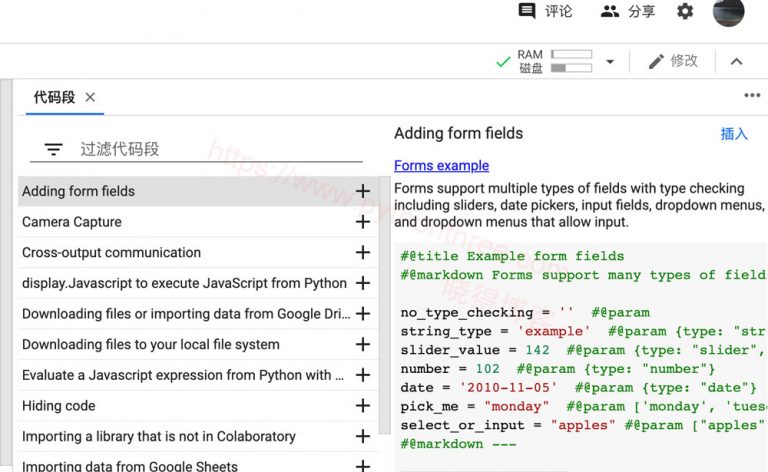This screenshot has height=472, width=768.
Task: Insert Camera Capture snippet with plus icon
Action: pos(363,222)
